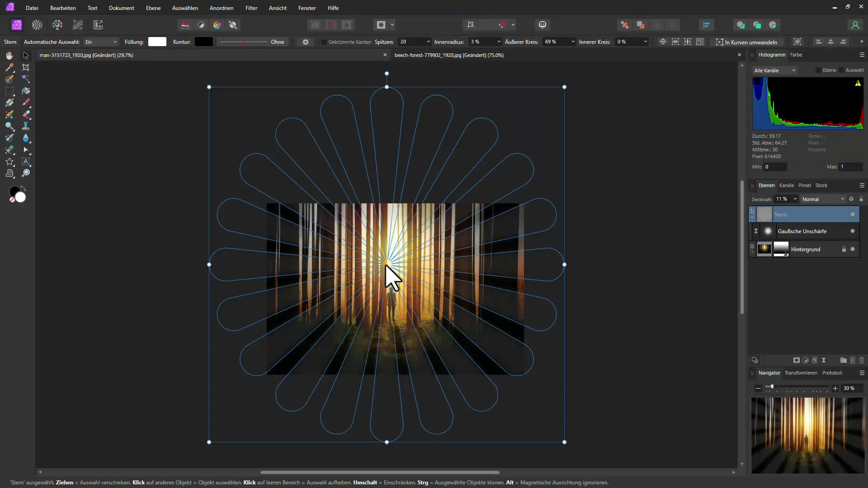Enable the Ebene histogram checkbox

pos(818,70)
